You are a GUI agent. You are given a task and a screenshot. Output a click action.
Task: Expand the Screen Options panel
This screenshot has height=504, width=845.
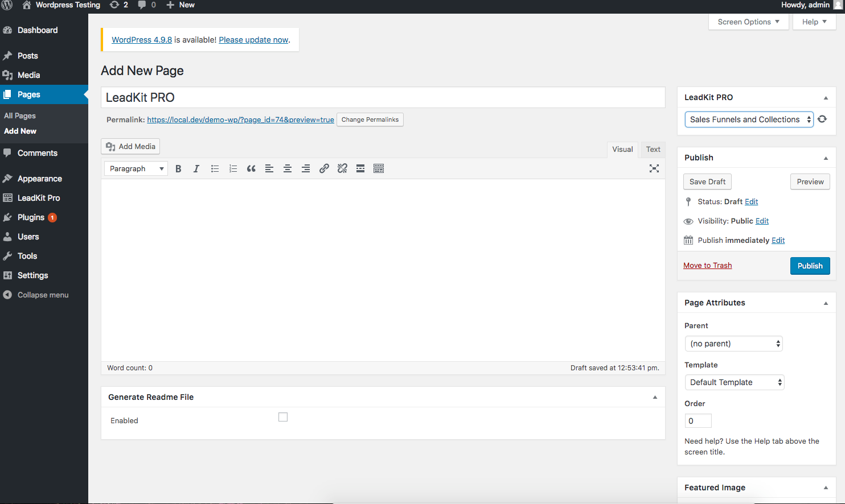[x=749, y=22]
